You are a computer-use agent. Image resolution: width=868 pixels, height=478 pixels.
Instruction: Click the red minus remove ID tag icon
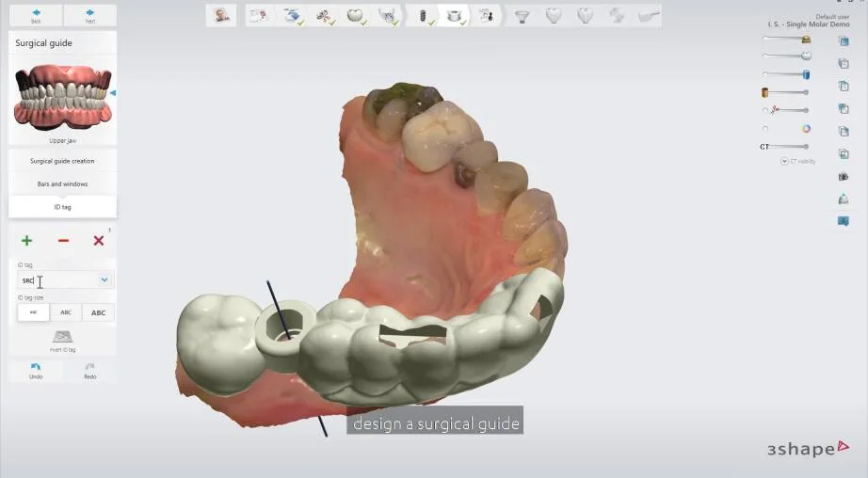(x=63, y=241)
